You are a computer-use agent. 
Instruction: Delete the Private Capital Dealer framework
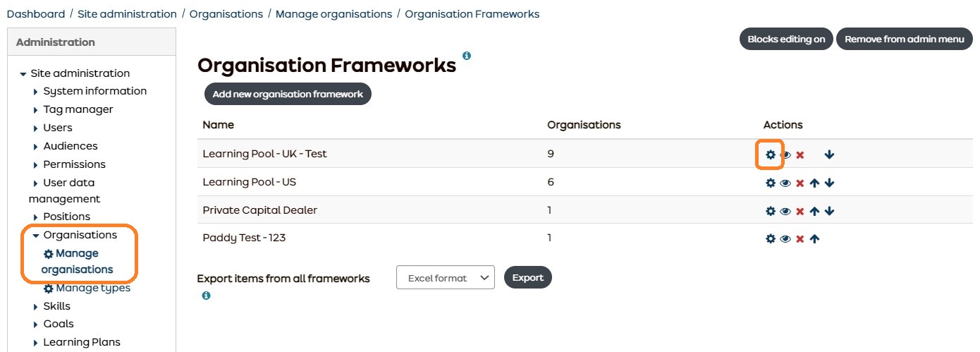click(800, 211)
